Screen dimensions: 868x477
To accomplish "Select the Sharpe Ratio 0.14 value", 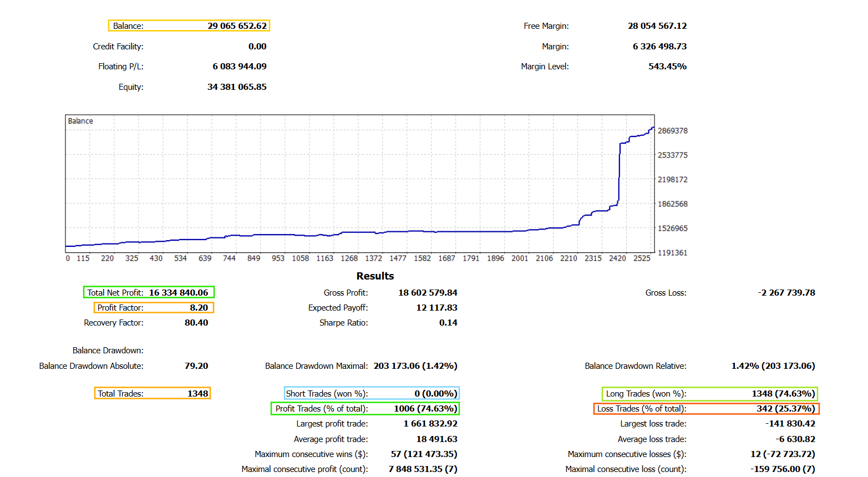I will coord(448,323).
